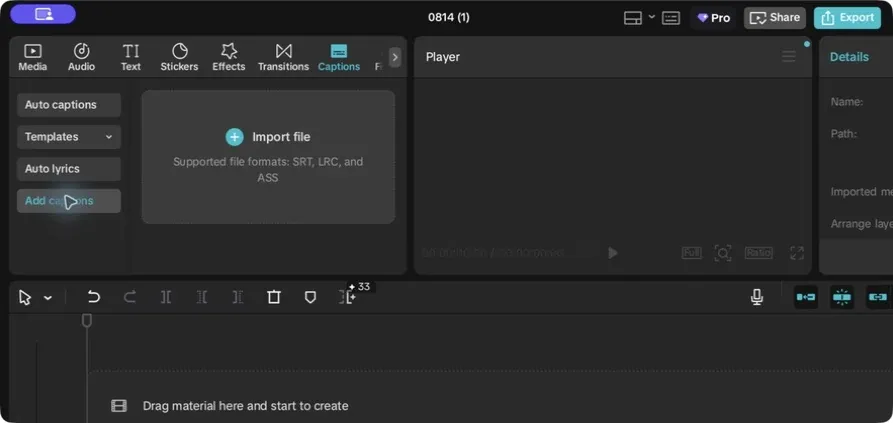Open the Effects tab
Image resolution: width=893 pixels, height=423 pixels.
click(x=229, y=58)
